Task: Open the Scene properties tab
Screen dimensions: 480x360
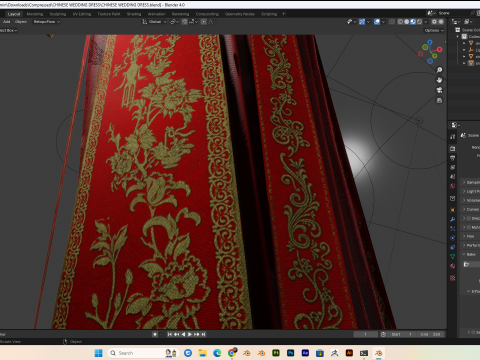Action: pos(452,177)
